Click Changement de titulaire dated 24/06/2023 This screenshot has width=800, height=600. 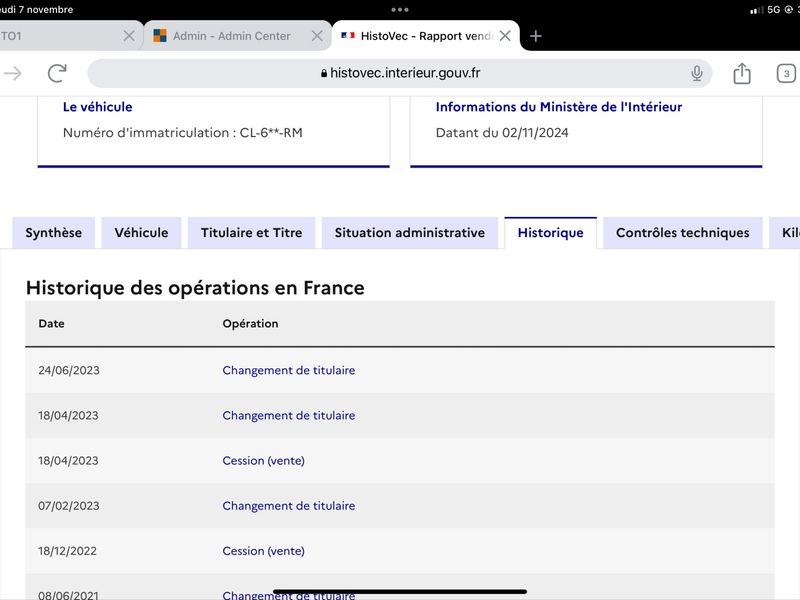(x=289, y=370)
